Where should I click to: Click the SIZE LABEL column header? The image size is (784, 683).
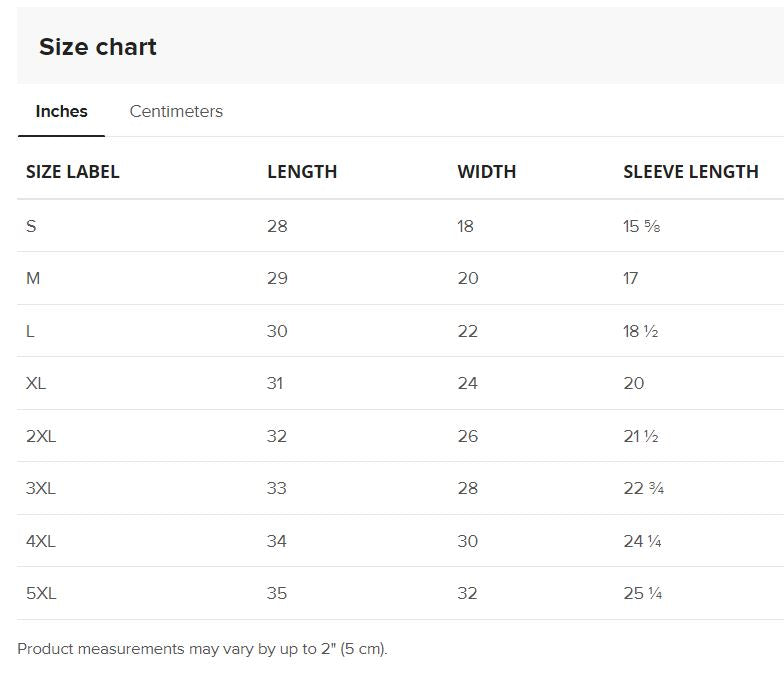pos(73,172)
